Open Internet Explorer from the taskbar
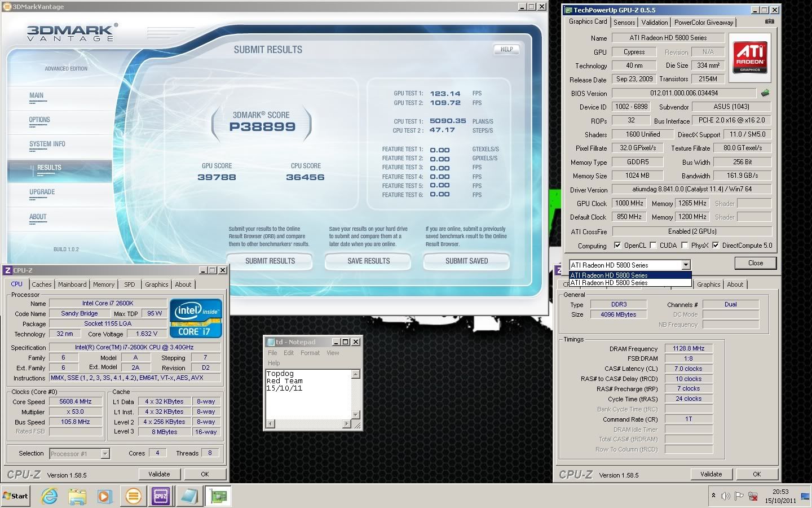This screenshot has height=508, width=812. [x=50, y=496]
